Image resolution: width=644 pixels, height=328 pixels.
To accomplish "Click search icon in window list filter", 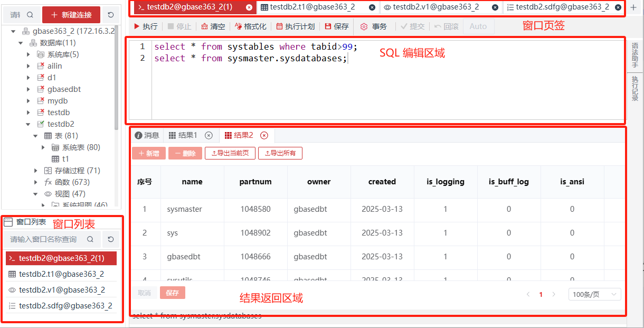I will point(90,239).
